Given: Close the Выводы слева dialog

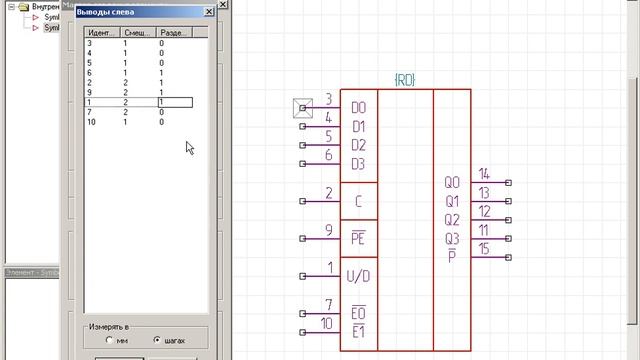Looking at the screenshot, I should pyautogui.click(x=209, y=12).
